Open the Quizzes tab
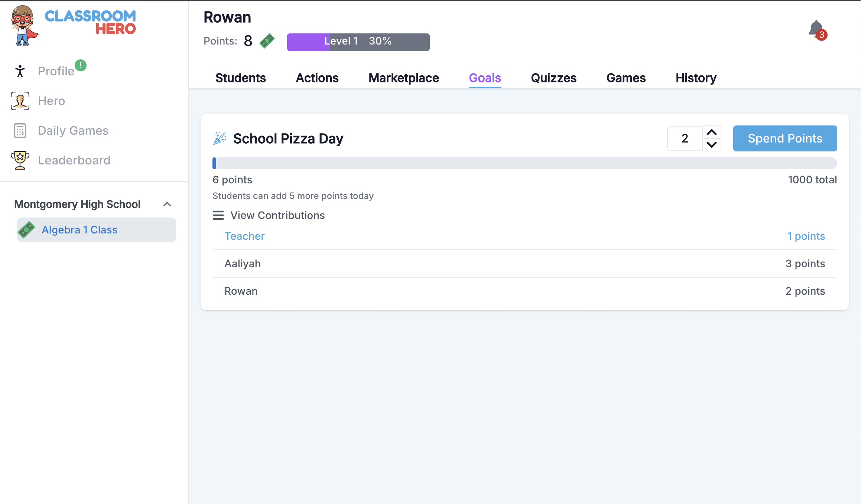861x504 pixels. pyautogui.click(x=553, y=78)
